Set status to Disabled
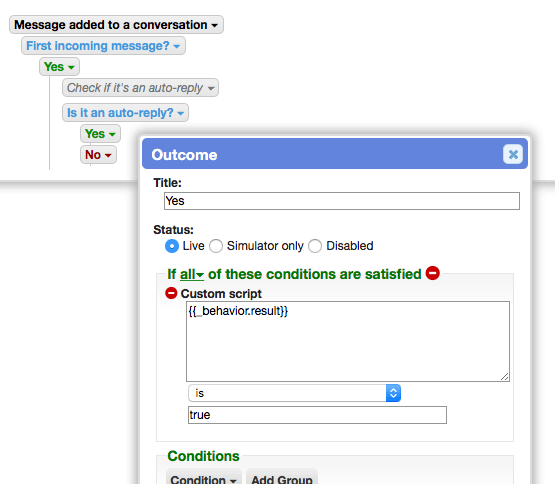This screenshot has width=555, height=484. click(315, 246)
